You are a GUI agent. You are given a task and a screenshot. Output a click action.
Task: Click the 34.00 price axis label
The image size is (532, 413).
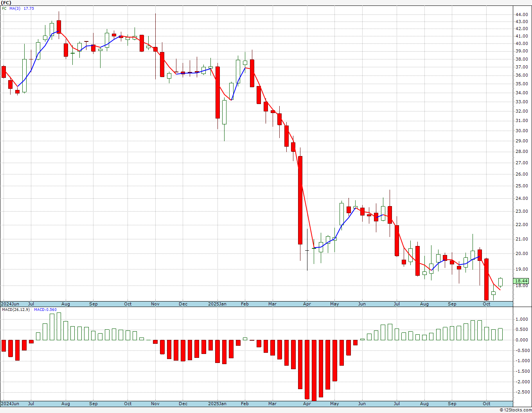coord(522,93)
